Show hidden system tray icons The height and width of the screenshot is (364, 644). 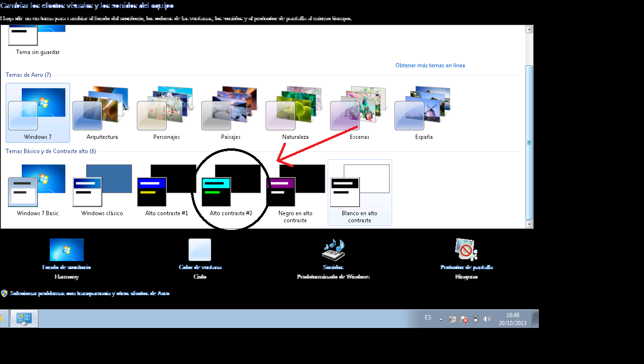pos(441,319)
